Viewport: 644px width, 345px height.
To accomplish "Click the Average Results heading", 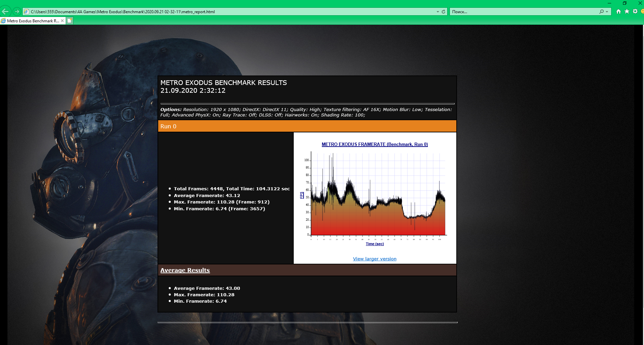I will click(x=185, y=270).
